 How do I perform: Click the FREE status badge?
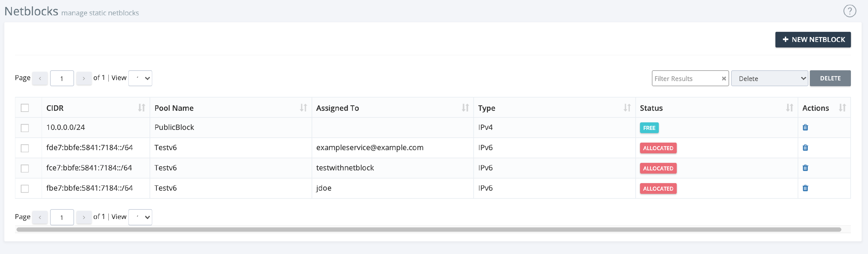coord(649,128)
